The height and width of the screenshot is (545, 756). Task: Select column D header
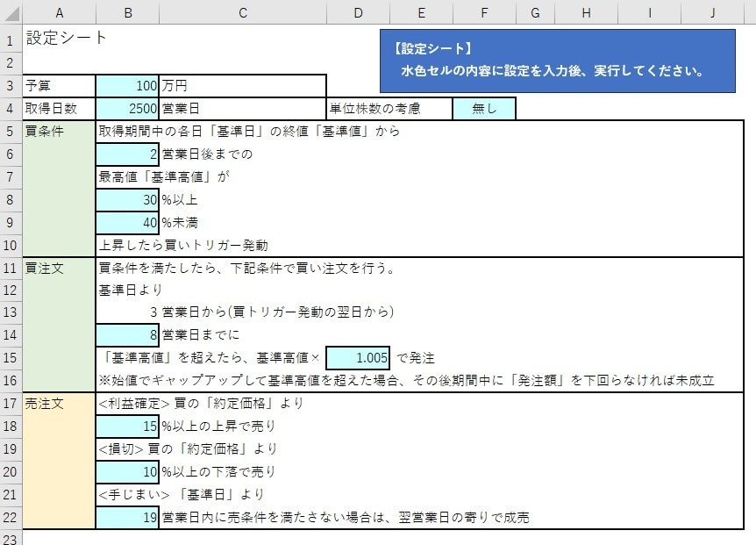coord(358,12)
